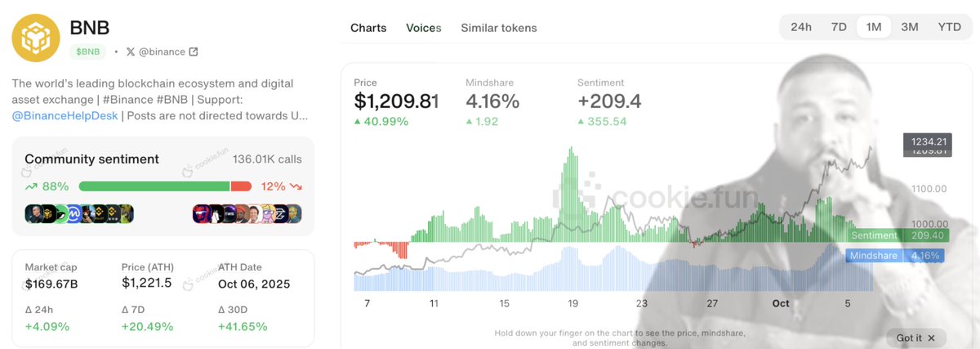Image resolution: width=980 pixels, height=349 pixels.
Task: Click the date label 27 on chart axis
Action: point(711,303)
